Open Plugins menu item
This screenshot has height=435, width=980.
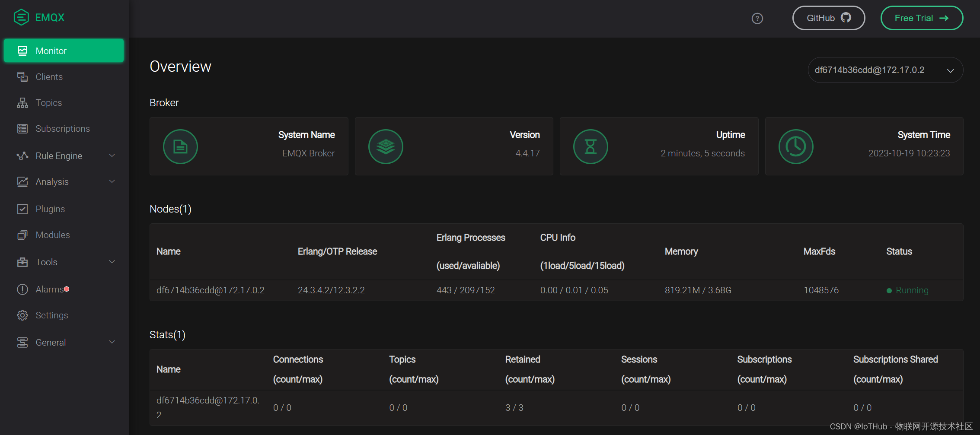tap(64, 209)
